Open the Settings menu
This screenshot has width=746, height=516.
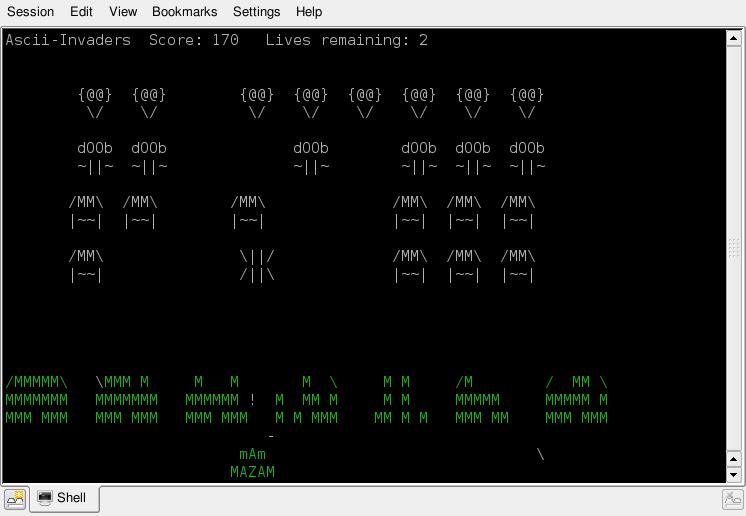[256, 12]
